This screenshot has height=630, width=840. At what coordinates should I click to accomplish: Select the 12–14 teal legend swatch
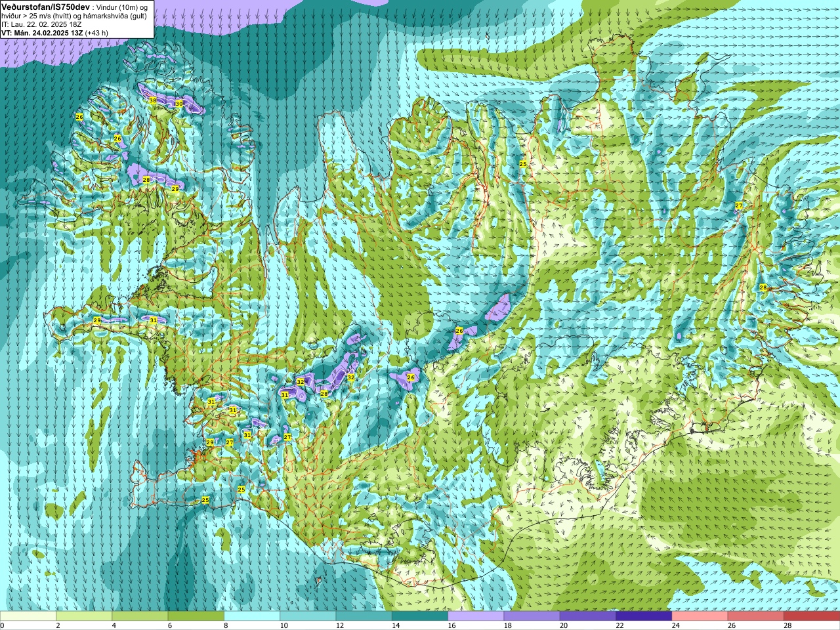click(x=364, y=616)
